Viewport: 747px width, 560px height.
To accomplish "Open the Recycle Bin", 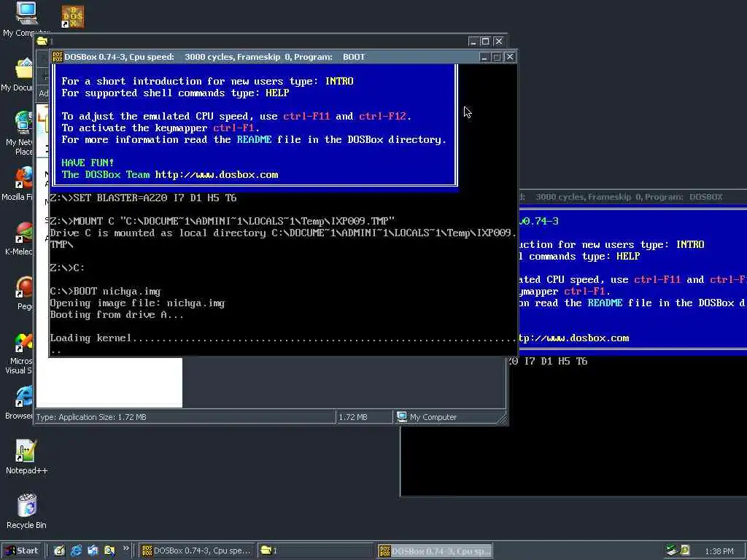I will (27, 506).
